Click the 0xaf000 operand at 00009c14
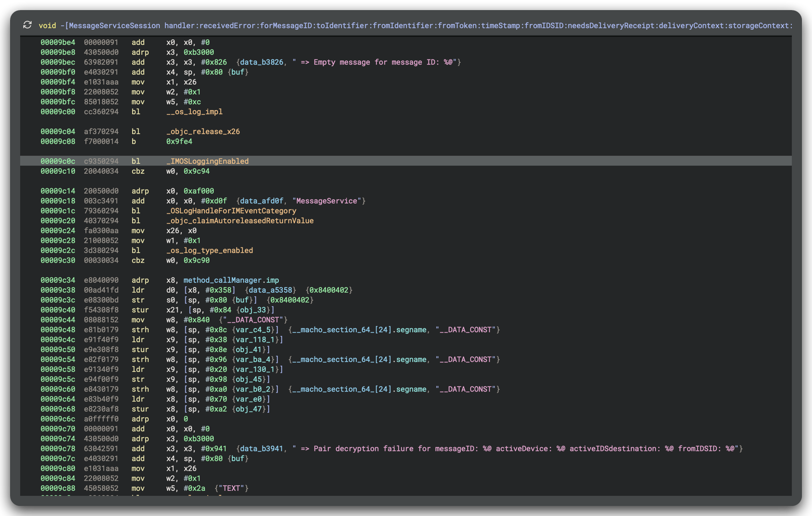This screenshot has height=516, width=812. click(x=199, y=191)
